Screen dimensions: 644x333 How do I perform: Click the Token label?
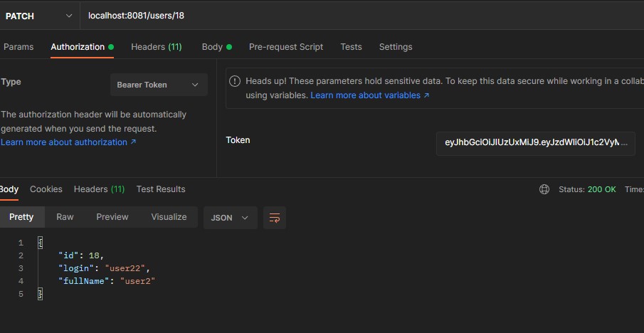238,140
